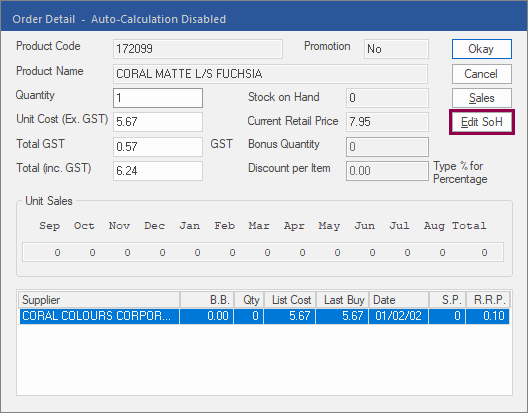Viewport: 528px width, 413px height.
Task: Click the Product Name field
Action: [270, 74]
